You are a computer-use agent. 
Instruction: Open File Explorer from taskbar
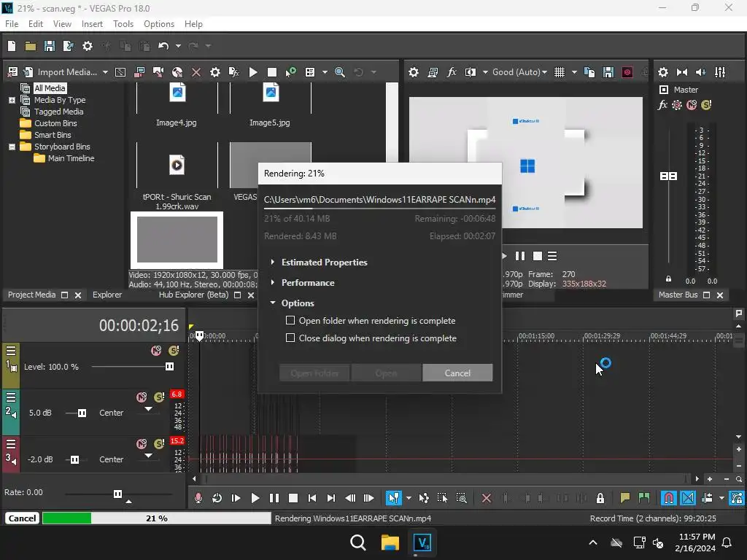(x=390, y=542)
